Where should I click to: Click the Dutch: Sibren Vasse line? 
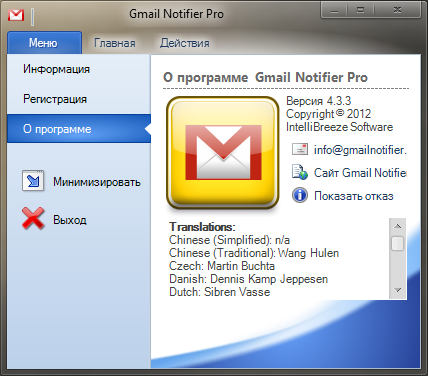(220, 292)
